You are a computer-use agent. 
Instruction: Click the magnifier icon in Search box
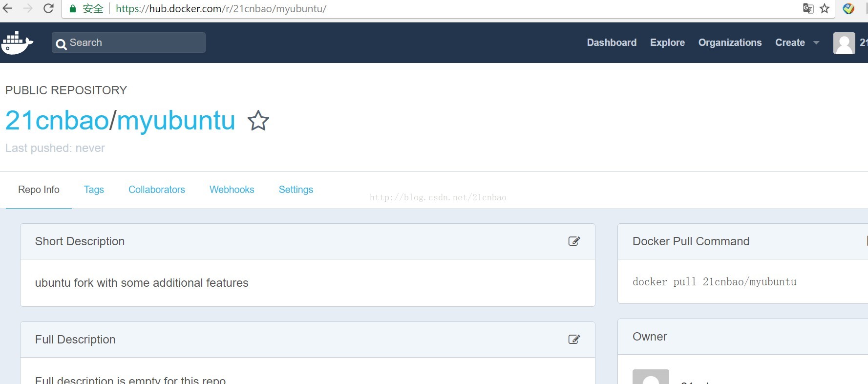pos(61,44)
